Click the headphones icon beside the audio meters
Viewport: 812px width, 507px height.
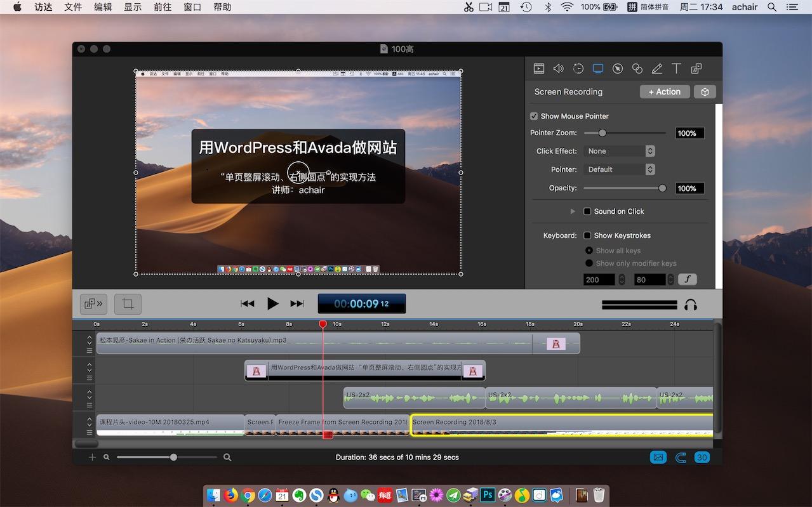pyautogui.click(x=691, y=305)
